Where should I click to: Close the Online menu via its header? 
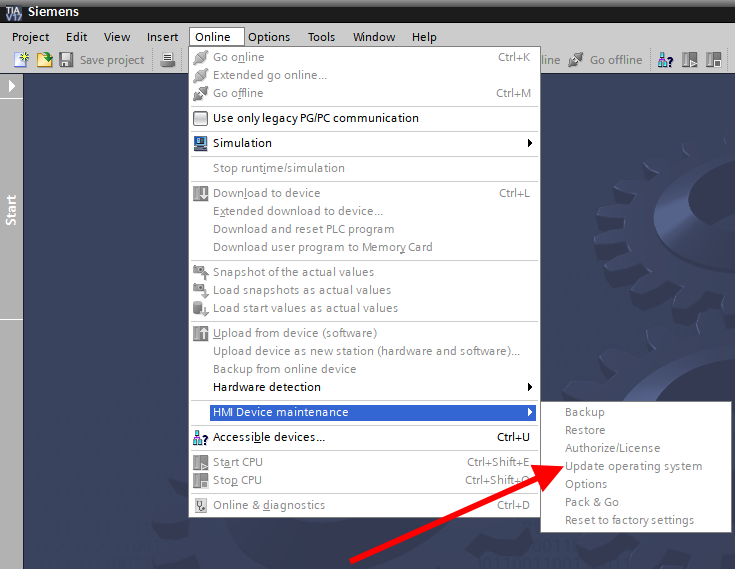[217, 37]
